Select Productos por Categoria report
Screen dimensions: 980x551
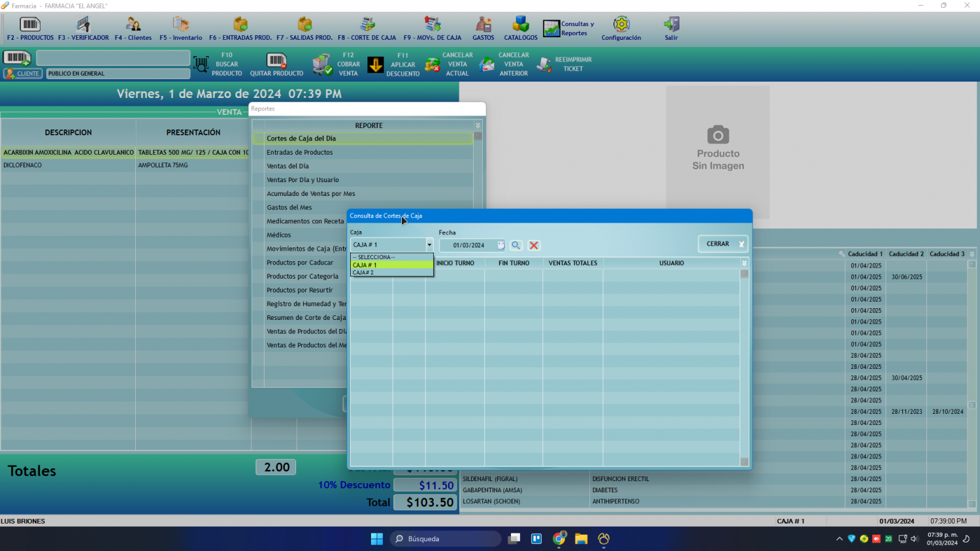pyautogui.click(x=300, y=276)
